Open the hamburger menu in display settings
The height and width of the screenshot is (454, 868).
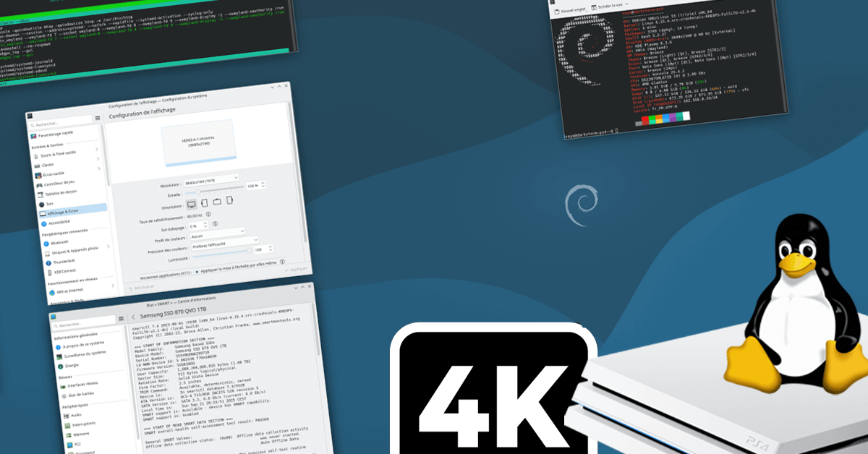point(98,117)
